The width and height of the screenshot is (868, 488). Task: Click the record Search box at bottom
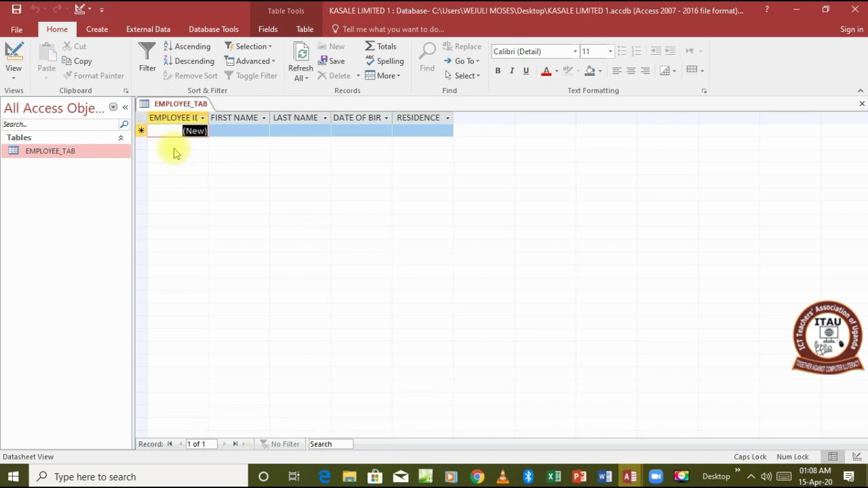coord(330,444)
